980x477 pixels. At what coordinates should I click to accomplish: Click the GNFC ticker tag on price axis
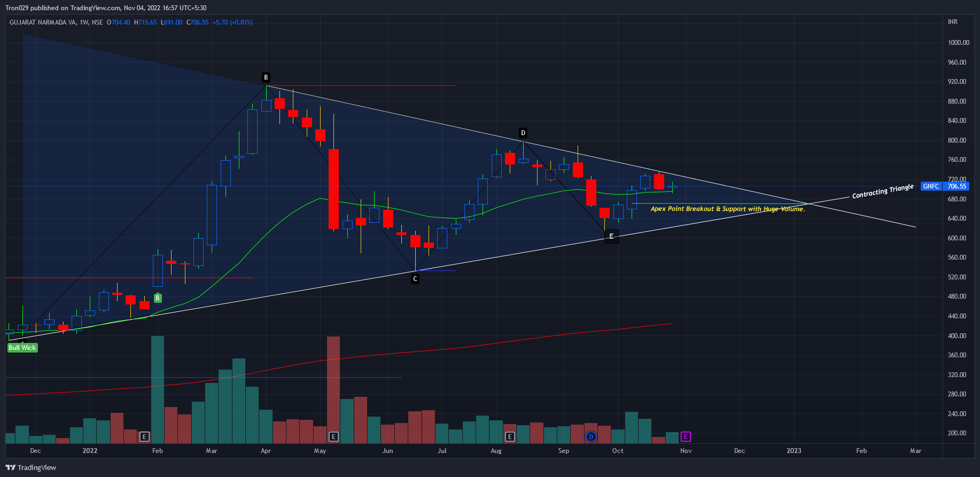tap(931, 186)
